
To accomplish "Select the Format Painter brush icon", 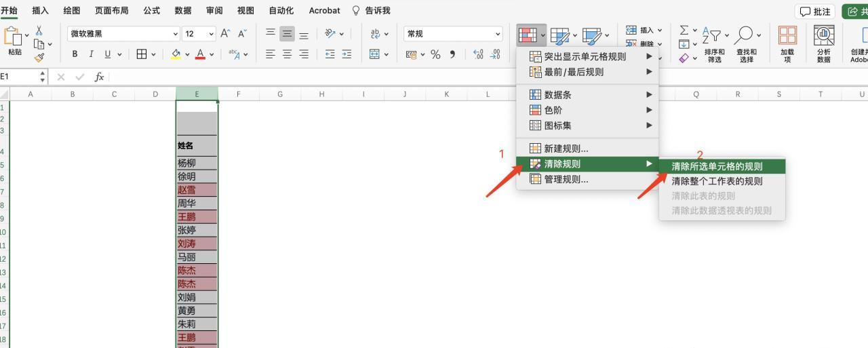I will point(39,58).
